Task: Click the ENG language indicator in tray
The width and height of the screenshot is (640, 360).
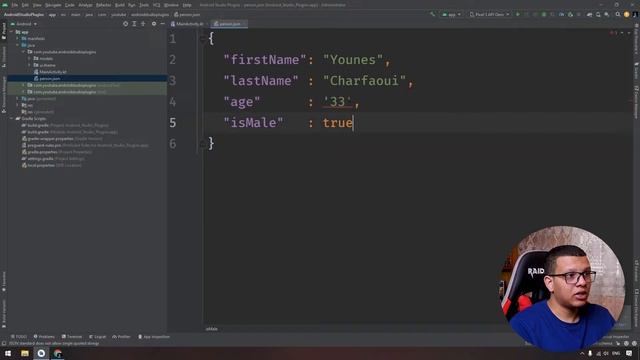Action: pyautogui.click(x=616, y=353)
